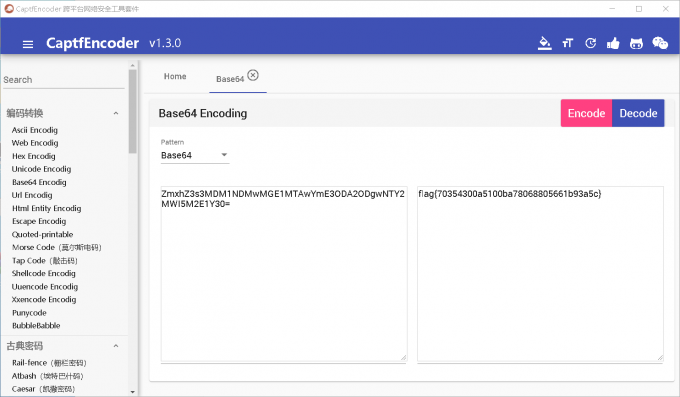The width and height of the screenshot is (680, 397).
Task: Collapse the 古典密码 category
Action: [x=116, y=346]
